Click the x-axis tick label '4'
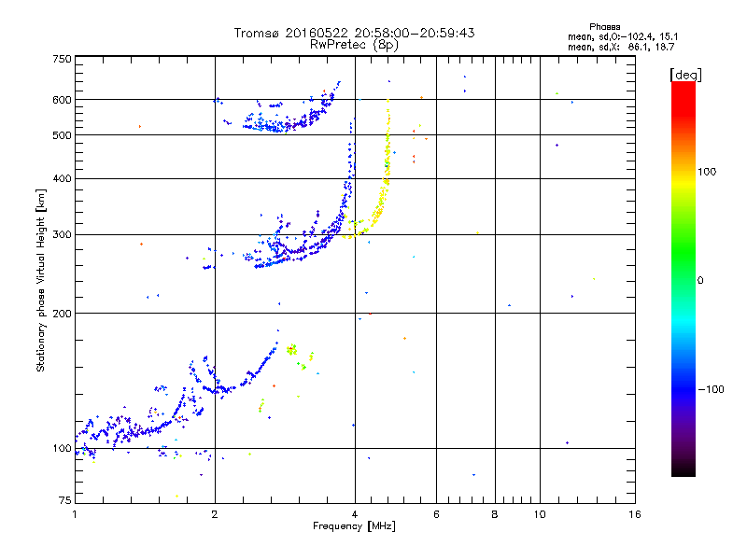Image resolution: width=747 pixels, height=560 pixels. click(x=355, y=514)
